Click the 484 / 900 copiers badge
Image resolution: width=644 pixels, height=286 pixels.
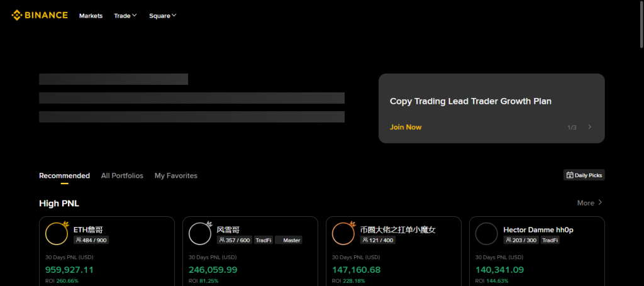91,240
